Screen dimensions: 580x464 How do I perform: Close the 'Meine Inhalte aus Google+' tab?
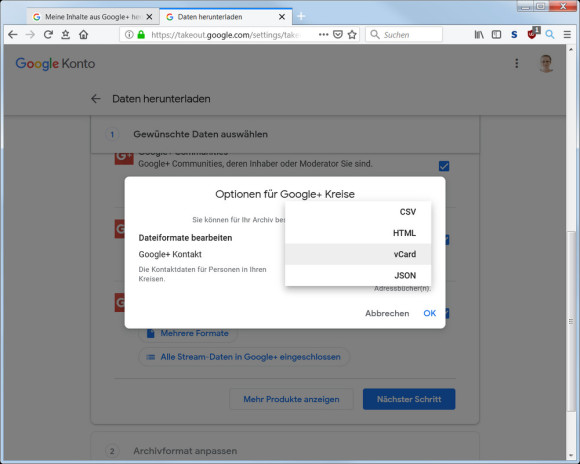149,17
